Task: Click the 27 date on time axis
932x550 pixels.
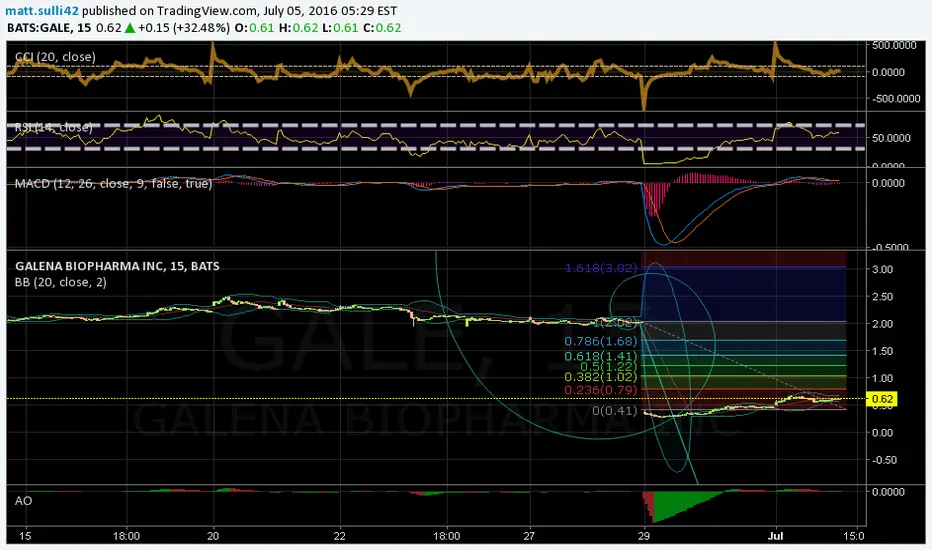Action: coord(529,536)
